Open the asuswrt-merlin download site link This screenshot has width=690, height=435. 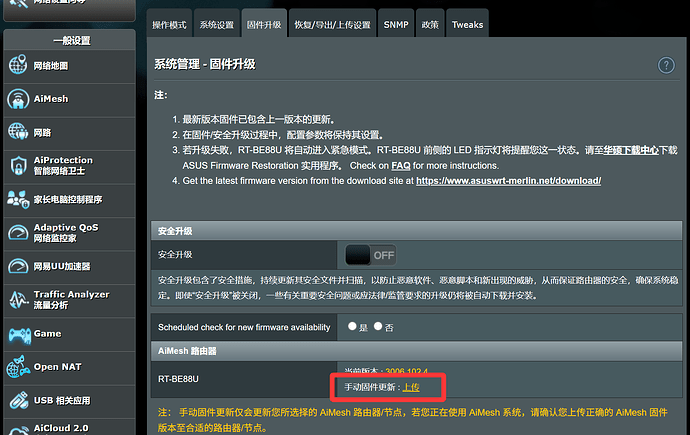(x=509, y=181)
